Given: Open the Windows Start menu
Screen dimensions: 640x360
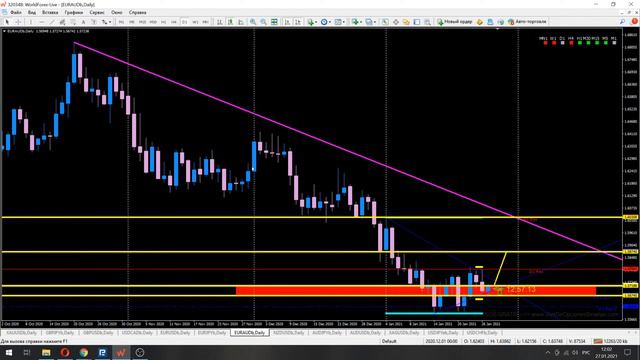Looking at the screenshot, I should pyautogui.click(x=8, y=353).
